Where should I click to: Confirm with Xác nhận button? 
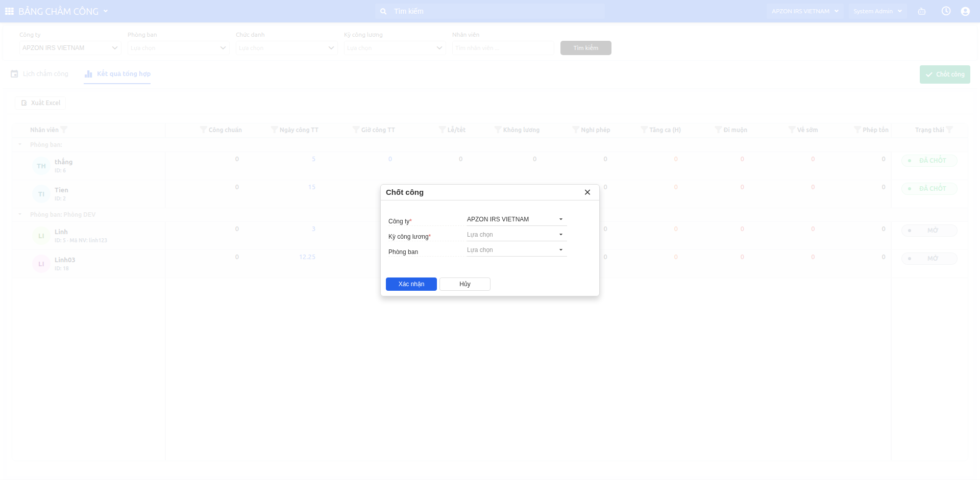[x=411, y=284]
